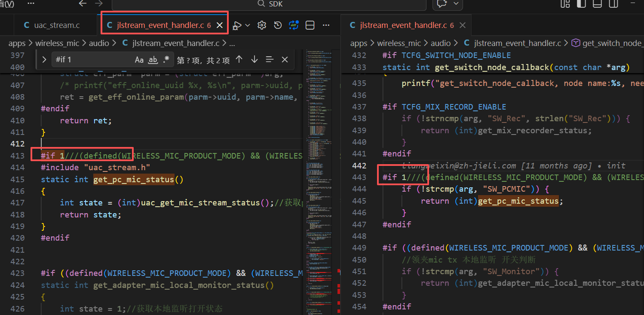This screenshot has height=315, width=644.
Task: Jump to next find match arrow
Action: click(x=255, y=59)
